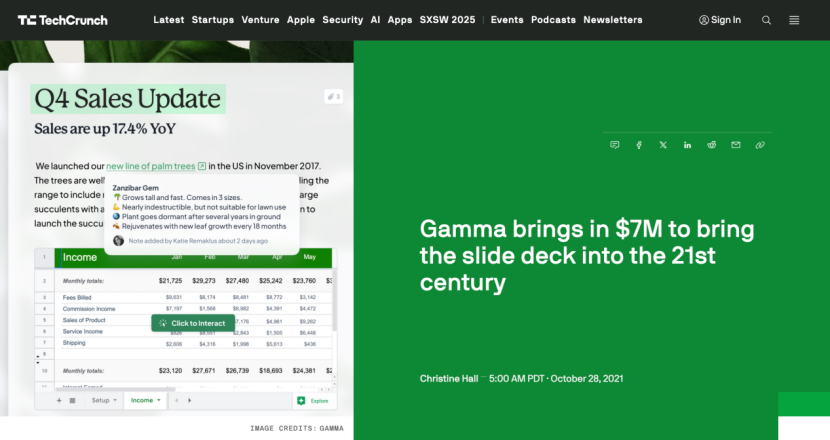Open the all-sheets list icon
The image size is (830, 440).
73,400
